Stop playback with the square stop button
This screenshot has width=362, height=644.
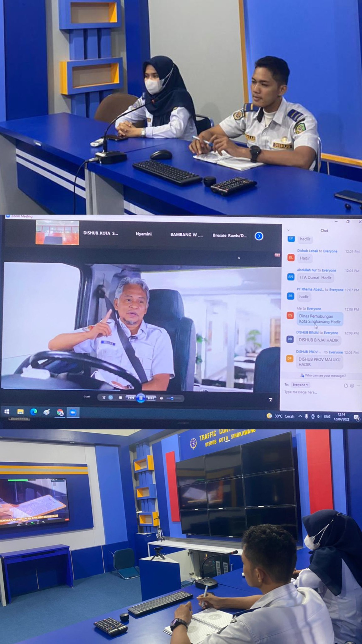(x=120, y=398)
